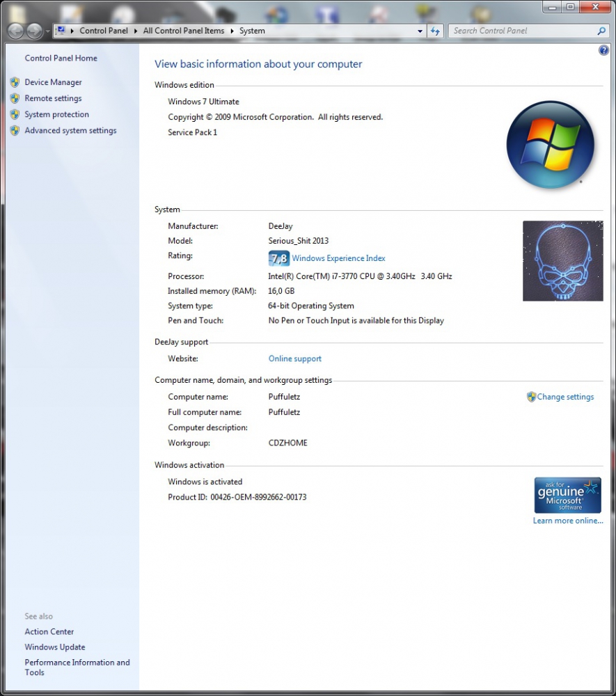The height and width of the screenshot is (696, 616).
Task: Open Learn more online link
Action: pyautogui.click(x=568, y=521)
